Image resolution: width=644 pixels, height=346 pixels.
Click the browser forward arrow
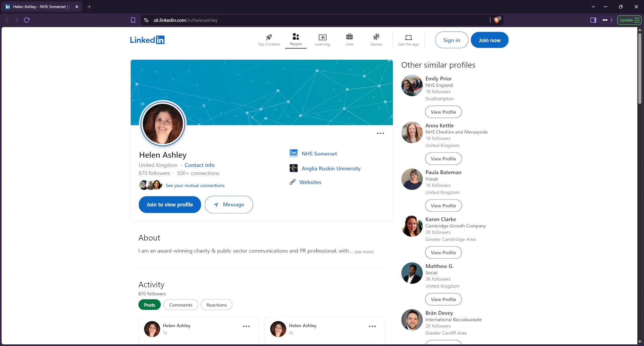(16, 20)
